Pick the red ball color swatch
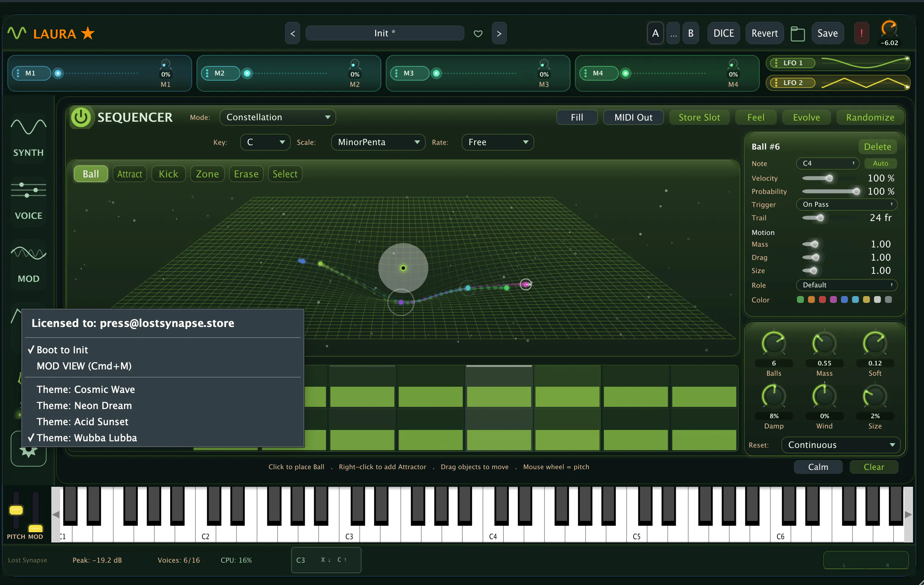Image resolution: width=924 pixels, height=585 pixels. [x=822, y=299]
